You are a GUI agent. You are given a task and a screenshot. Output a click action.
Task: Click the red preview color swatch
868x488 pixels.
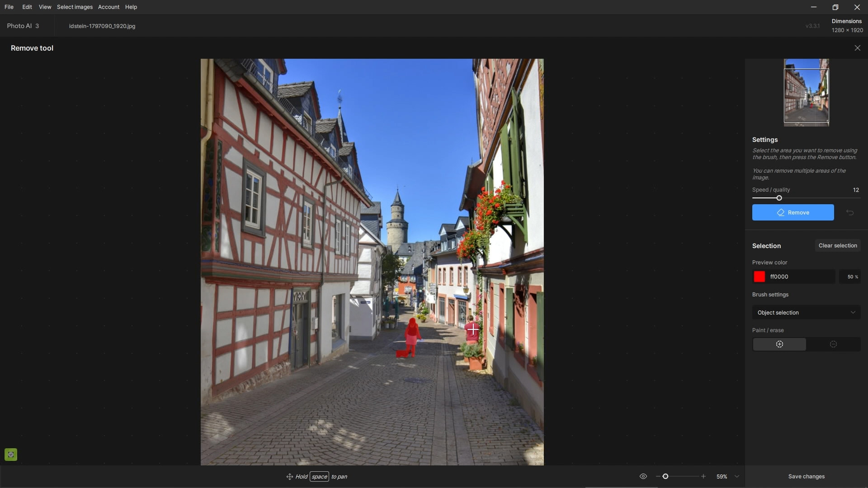click(x=759, y=277)
